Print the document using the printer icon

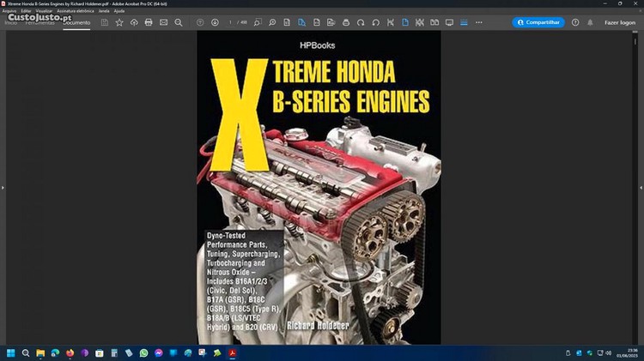pyautogui.click(x=149, y=22)
